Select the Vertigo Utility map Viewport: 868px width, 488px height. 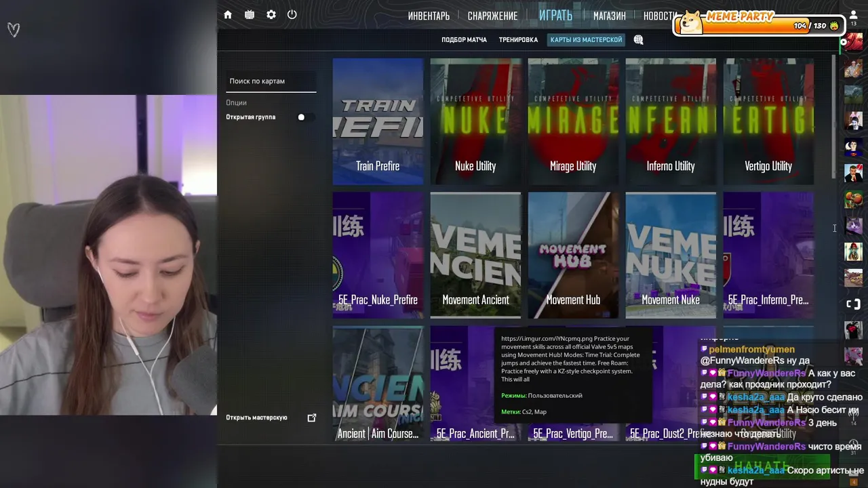pos(768,121)
